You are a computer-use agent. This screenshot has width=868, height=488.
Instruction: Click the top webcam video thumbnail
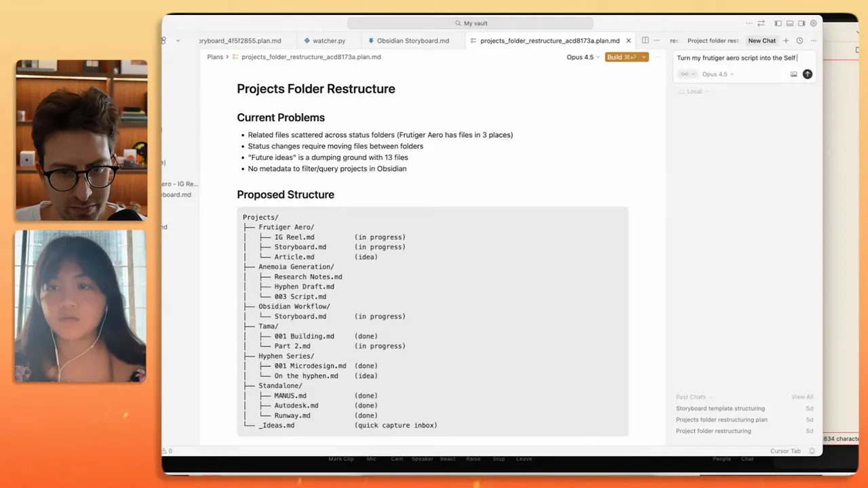tap(81, 140)
